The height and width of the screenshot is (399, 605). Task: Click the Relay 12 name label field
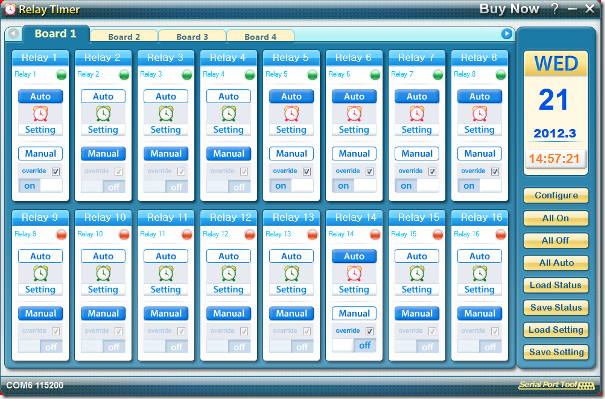pyautogui.click(x=216, y=234)
